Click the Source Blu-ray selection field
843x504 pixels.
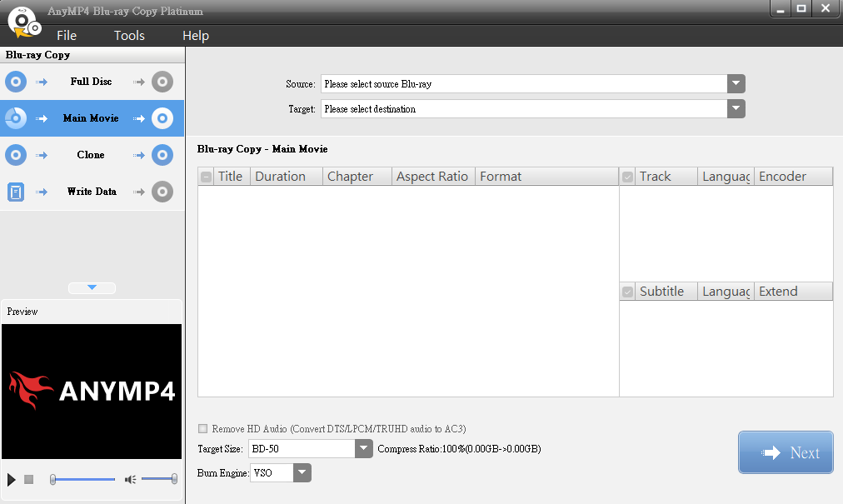tap(524, 84)
